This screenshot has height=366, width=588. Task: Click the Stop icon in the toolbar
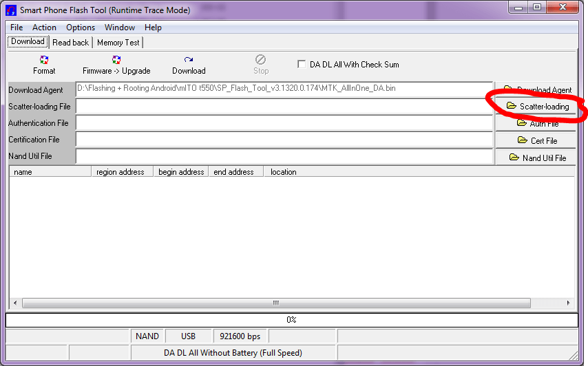261,60
